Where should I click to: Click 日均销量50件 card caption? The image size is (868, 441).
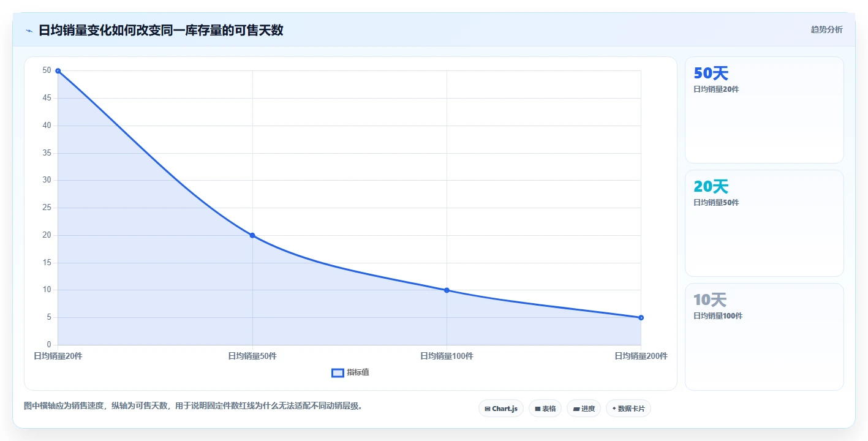tap(716, 203)
